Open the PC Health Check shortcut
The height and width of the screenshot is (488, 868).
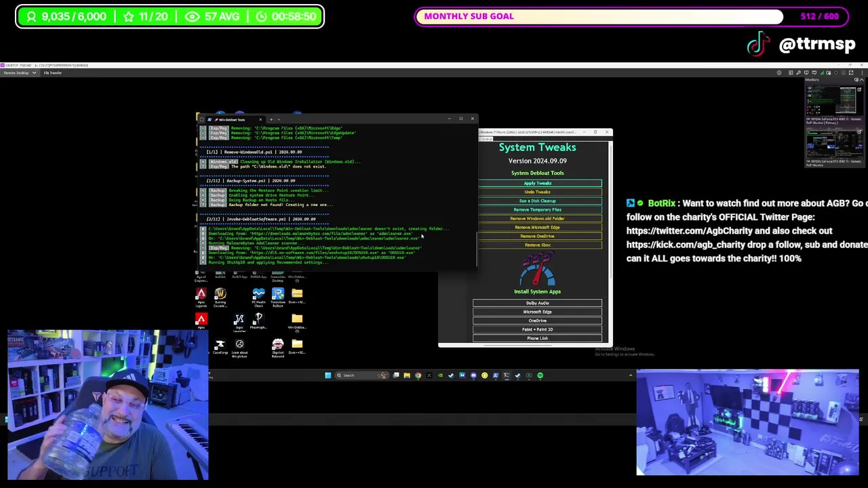coord(258,297)
